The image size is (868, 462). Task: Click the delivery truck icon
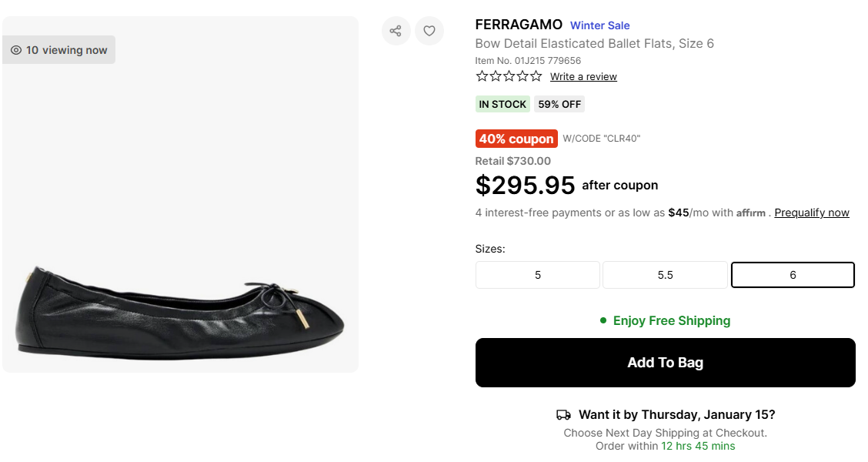click(x=563, y=415)
